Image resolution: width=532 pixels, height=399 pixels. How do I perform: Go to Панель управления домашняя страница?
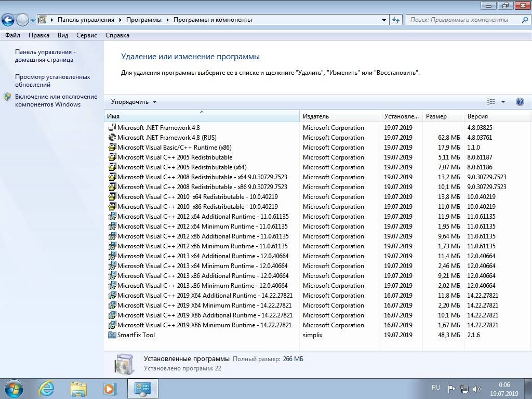pyautogui.click(x=45, y=56)
